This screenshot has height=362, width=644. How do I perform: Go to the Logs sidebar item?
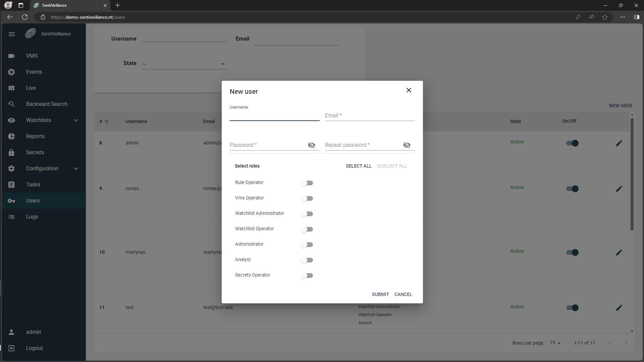(32, 217)
